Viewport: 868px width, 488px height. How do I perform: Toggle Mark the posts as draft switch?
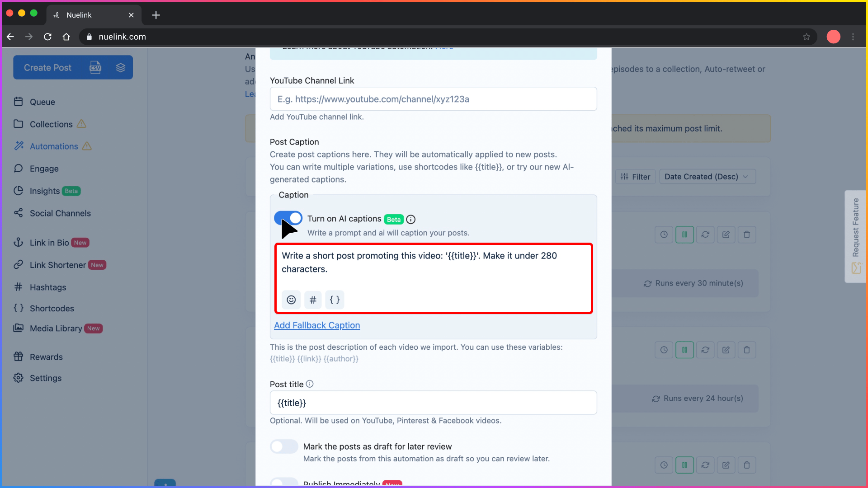tap(284, 446)
